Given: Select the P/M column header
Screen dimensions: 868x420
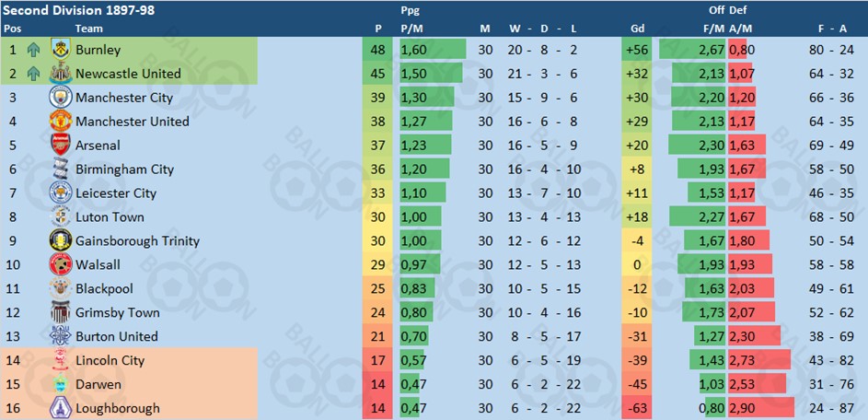Looking at the screenshot, I should click(x=411, y=29).
